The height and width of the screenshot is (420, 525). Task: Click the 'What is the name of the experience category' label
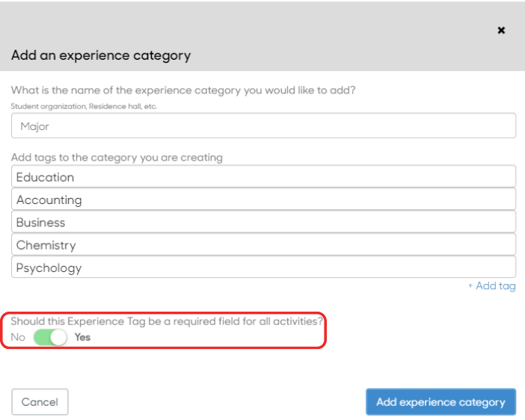click(183, 90)
